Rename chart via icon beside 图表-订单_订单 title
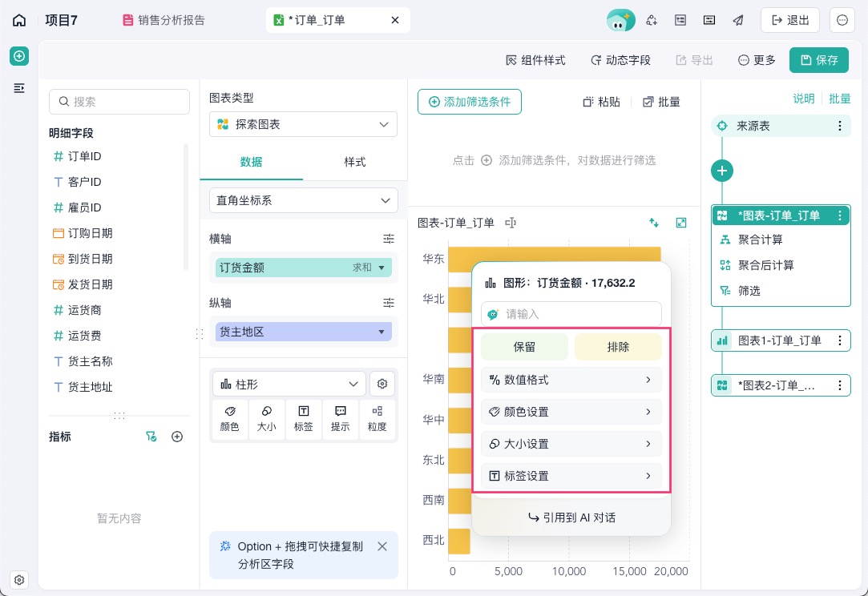Viewport: 868px width, 596px height. pyautogui.click(x=511, y=223)
